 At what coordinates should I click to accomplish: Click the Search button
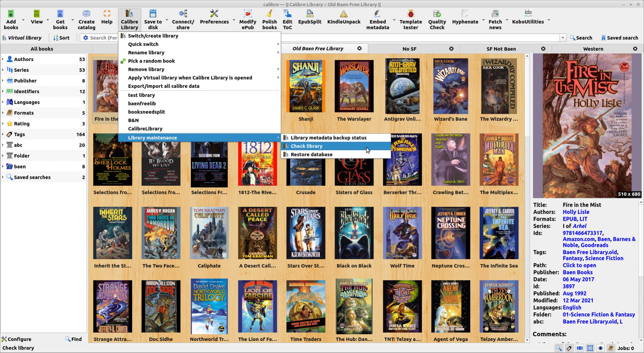581,38
